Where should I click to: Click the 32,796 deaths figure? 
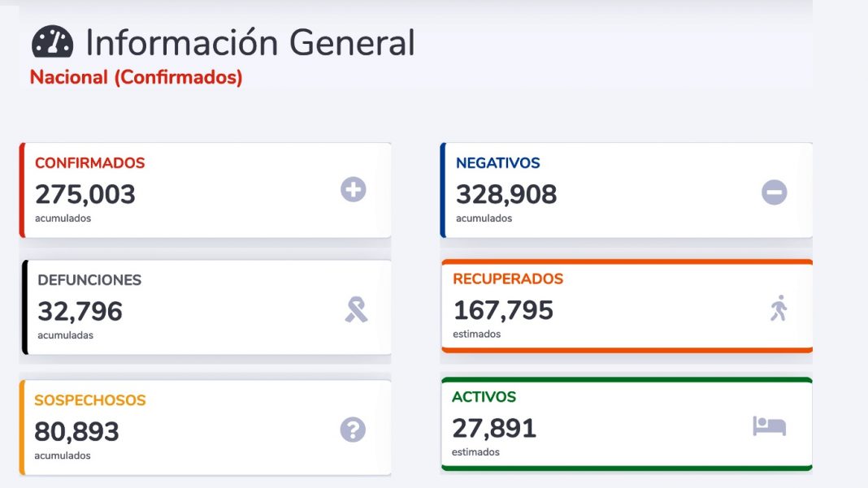coord(80,311)
